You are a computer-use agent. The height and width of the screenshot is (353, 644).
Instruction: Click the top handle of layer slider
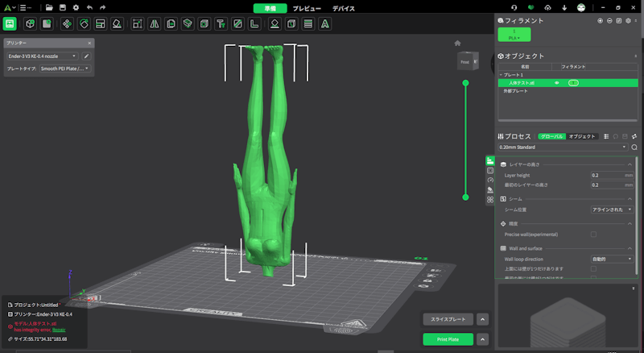coord(465,83)
